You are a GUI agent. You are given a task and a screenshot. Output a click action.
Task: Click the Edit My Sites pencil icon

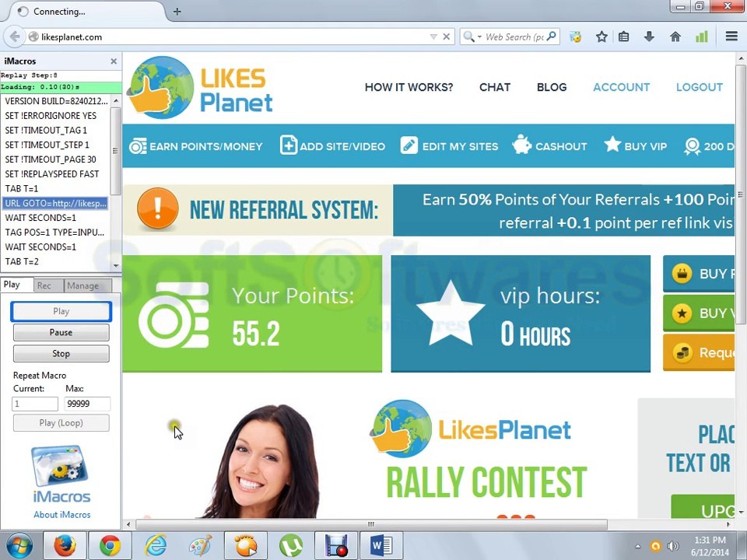click(x=409, y=145)
